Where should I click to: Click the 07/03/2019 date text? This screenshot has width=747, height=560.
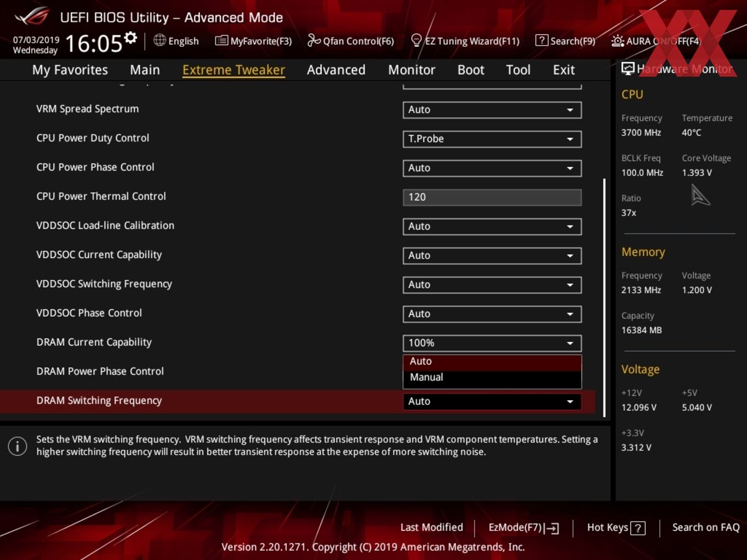tap(36, 40)
